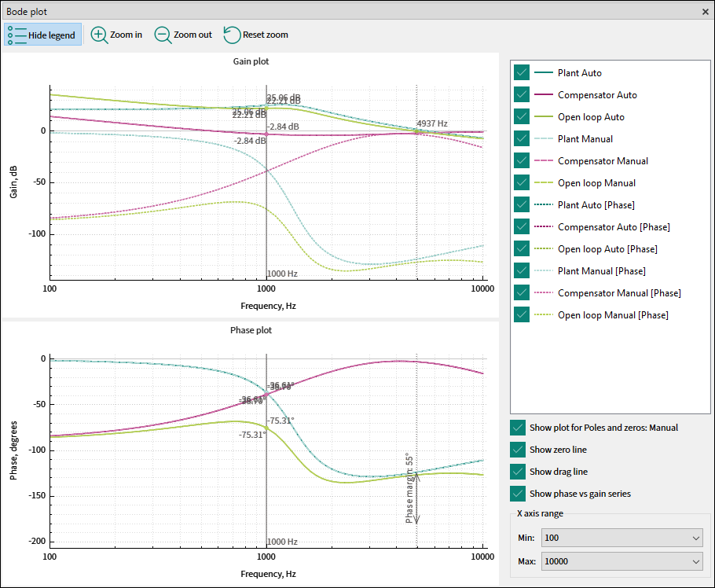Toggle the Plant Manual series checkbox
Screen dimensions: 715x588
pos(521,138)
